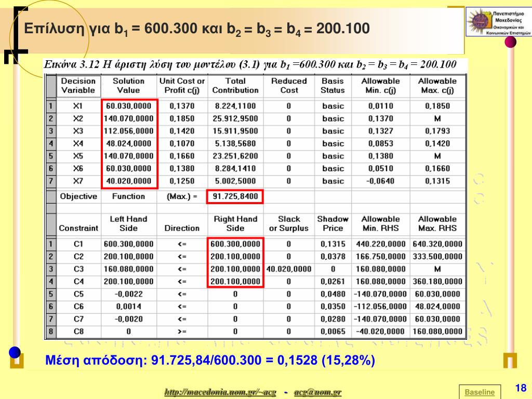Click the C4 allowable max RHS 360.180,0000
The image size is (532, 399).
[x=437, y=282]
